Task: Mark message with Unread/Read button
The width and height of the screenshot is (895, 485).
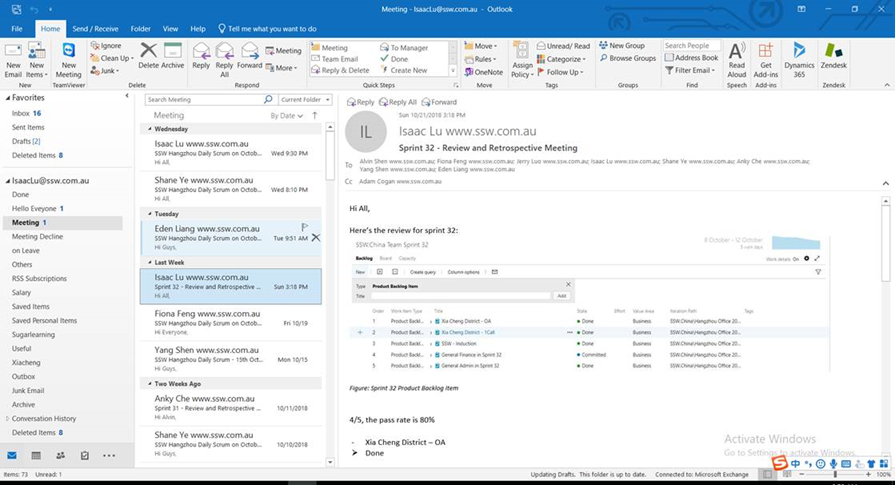Action: tap(563, 46)
